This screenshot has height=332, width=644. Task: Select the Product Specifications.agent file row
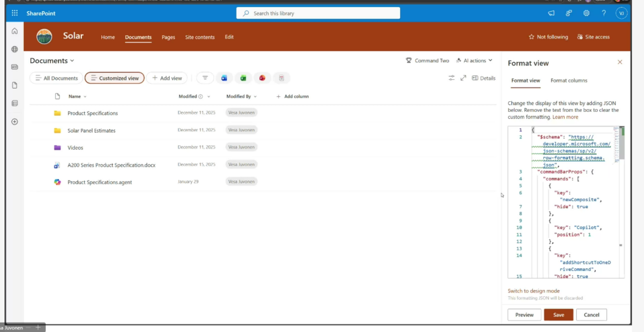tap(99, 182)
